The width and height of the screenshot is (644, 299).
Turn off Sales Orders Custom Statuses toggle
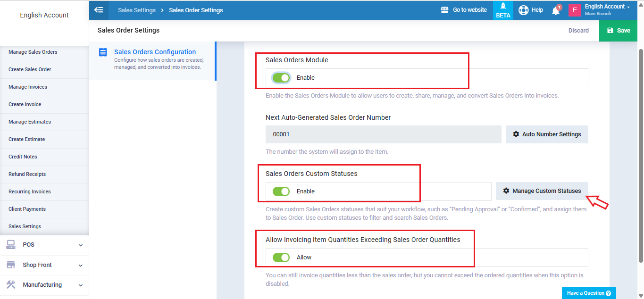click(x=281, y=191)
